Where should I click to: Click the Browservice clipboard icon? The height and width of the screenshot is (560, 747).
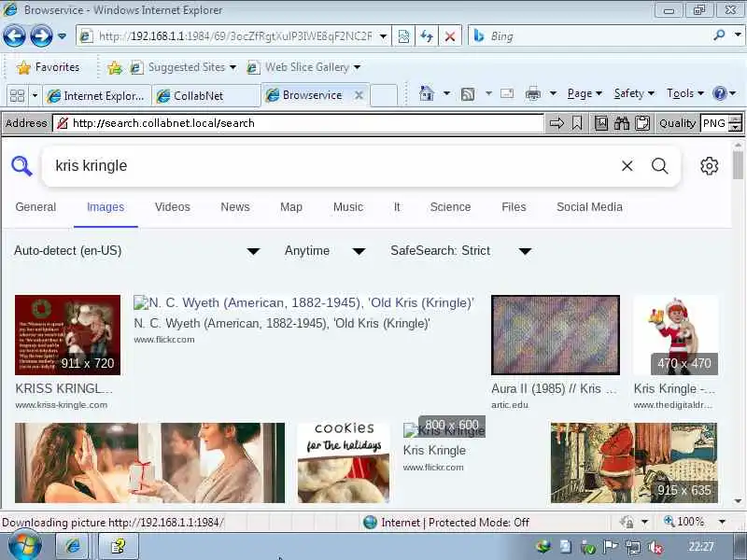point(642,124)
